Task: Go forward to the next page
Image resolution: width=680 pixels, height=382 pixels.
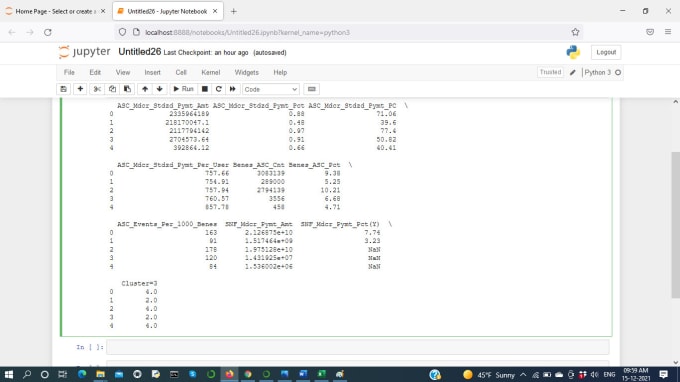Action: pos(30,32)
